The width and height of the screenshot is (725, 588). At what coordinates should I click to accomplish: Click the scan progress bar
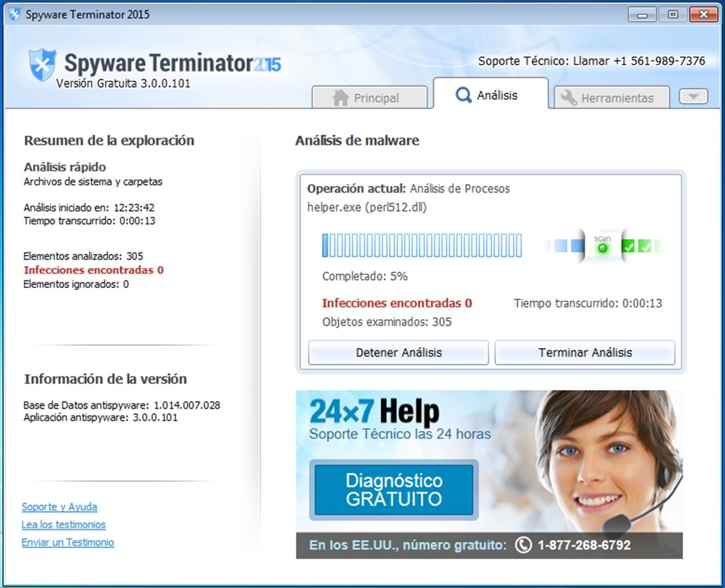pyautogui.click(x=422, y=246)
